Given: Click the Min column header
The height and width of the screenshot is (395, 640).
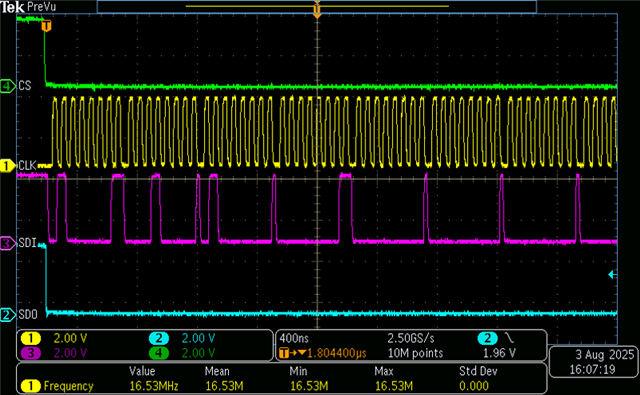Looking at the screenshot, I should tap(298, 371).
